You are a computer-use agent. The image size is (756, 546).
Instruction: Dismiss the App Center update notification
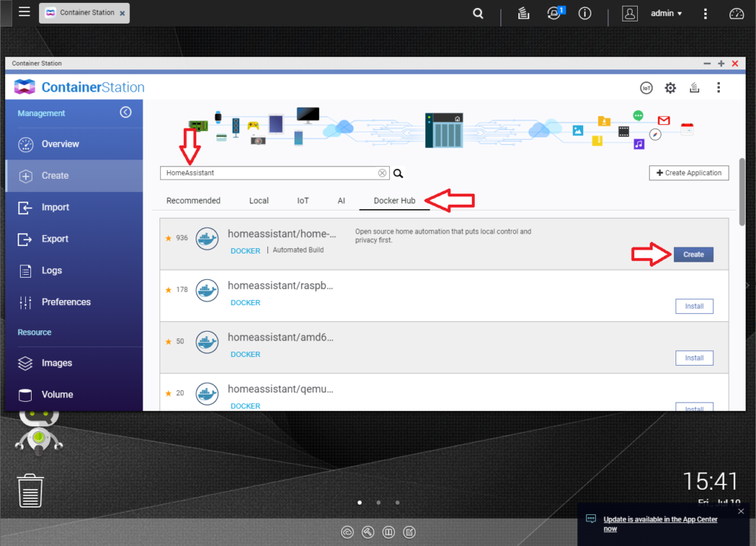[741, 511]
